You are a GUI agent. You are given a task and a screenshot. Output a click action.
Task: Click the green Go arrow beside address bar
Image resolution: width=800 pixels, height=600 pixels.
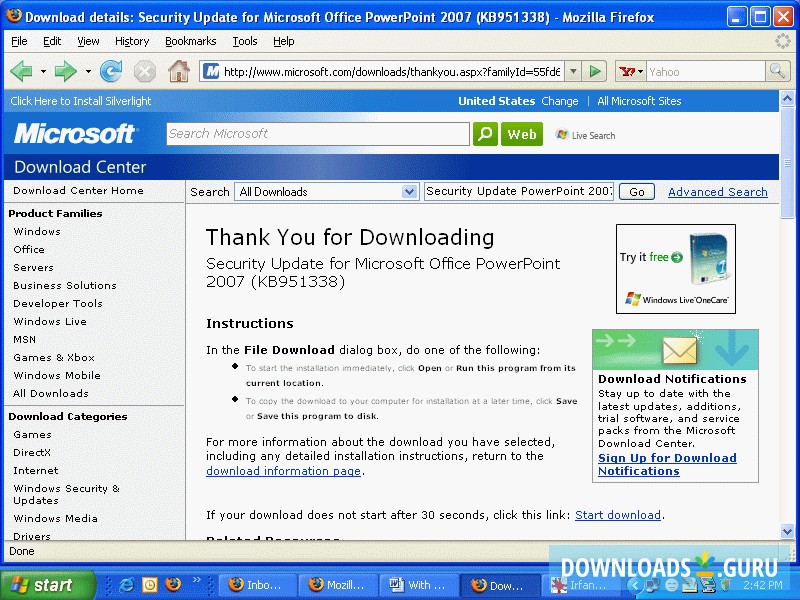594,71
